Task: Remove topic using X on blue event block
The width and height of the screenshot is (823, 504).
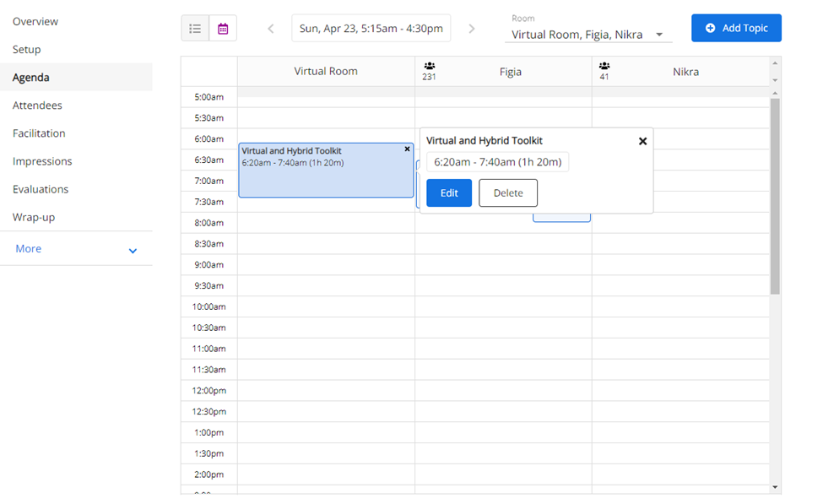Action: tap(407, 149)
